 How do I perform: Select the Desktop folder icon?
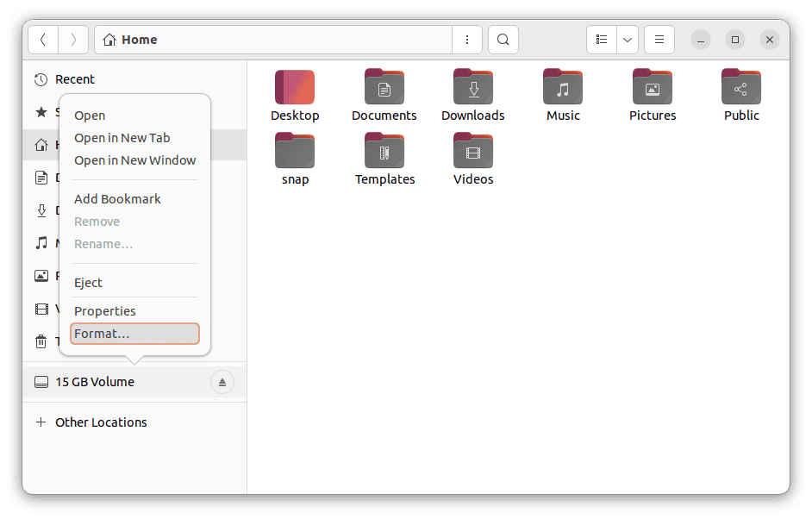pyautogui.click(x=295, y=87)
